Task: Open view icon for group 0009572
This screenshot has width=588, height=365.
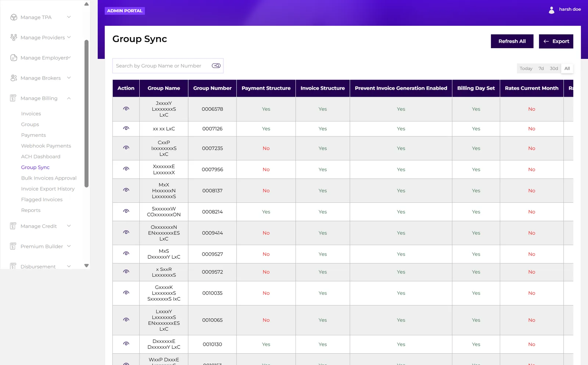Action: coord(126,272)
